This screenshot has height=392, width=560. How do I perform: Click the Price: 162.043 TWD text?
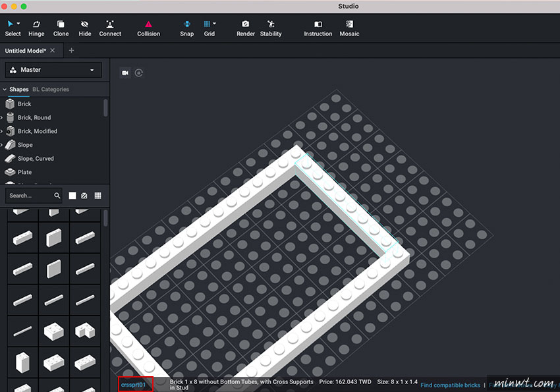345,381
